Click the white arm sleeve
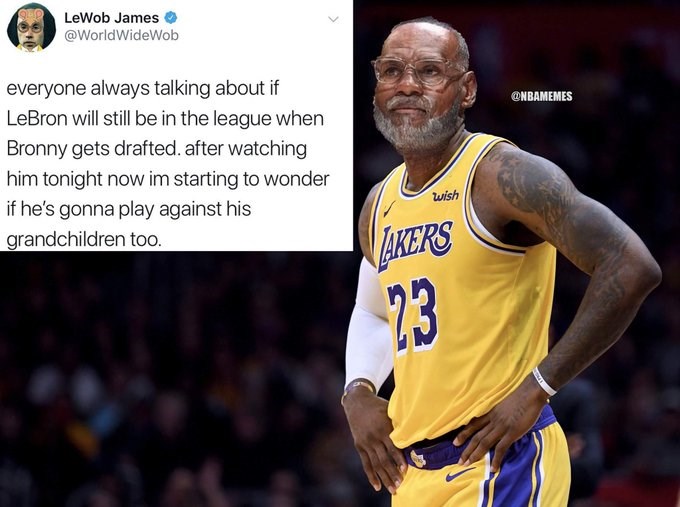680x507 pixels. pyautogui.click(x=369, y=325)
